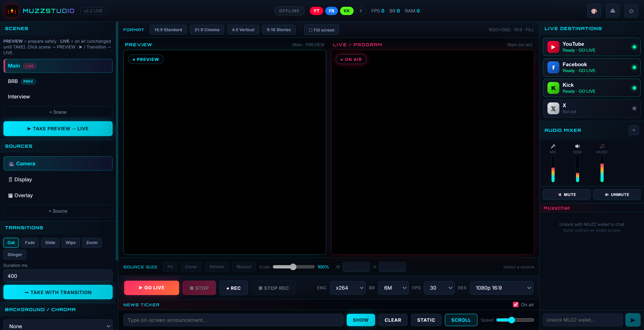Open the theme palette icon
This screenshot has height=330, width=644.
[x=594, y=11]
